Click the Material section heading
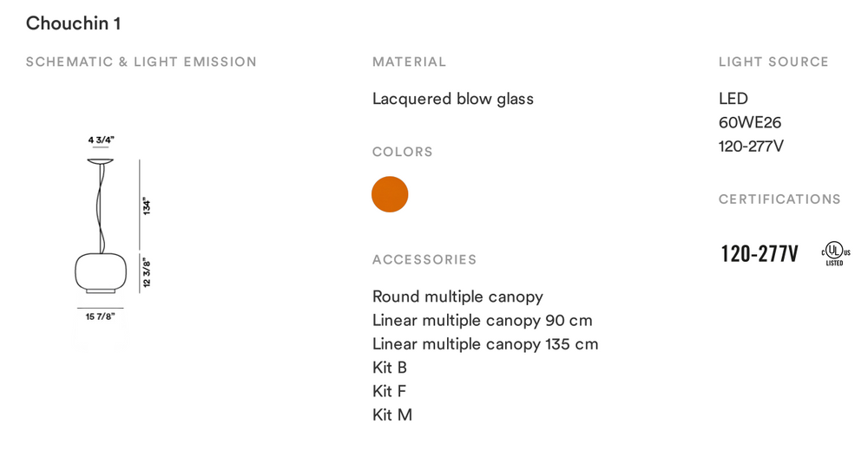Image resolution: width=868 pixels, height=450 pixels. (x=409, y=62)
